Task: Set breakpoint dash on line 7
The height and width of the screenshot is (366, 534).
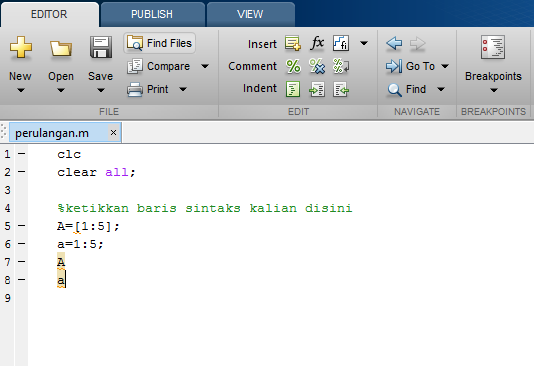Action: (21, 262)
